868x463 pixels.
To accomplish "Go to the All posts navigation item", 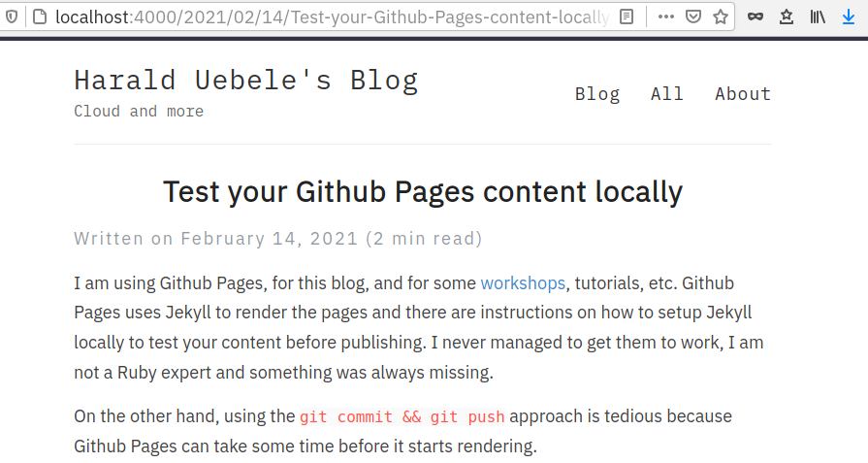I will [667, 93].
